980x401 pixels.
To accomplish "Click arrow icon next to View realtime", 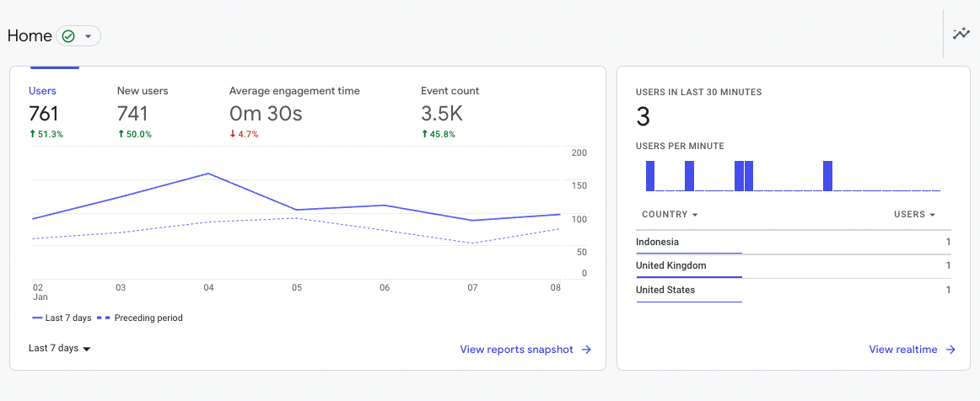I will (950, 350).
